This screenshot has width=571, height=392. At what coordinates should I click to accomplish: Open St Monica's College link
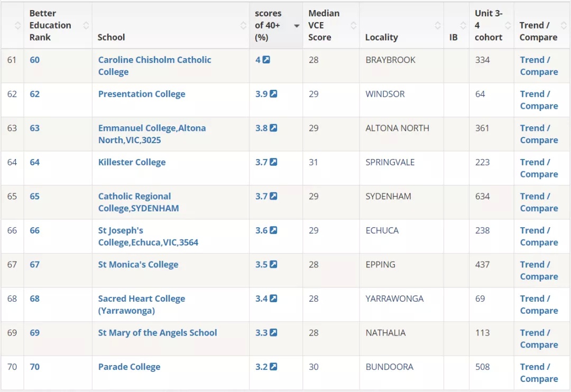tap(138, 264)
